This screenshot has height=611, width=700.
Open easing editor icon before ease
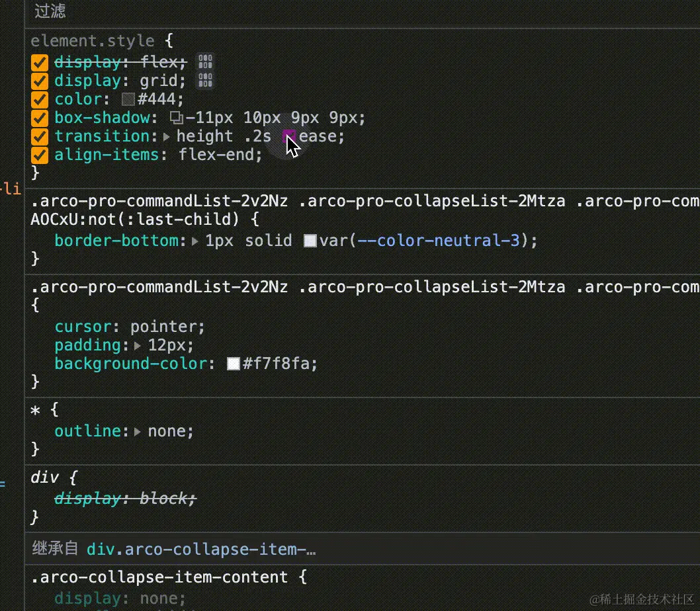click(289, 136)
